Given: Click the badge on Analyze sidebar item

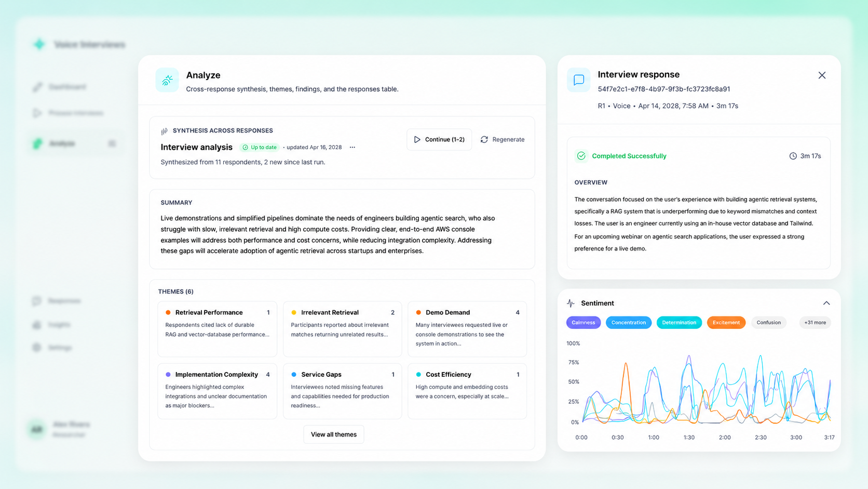Looking at the screenshot, I should tap(112, 143).
